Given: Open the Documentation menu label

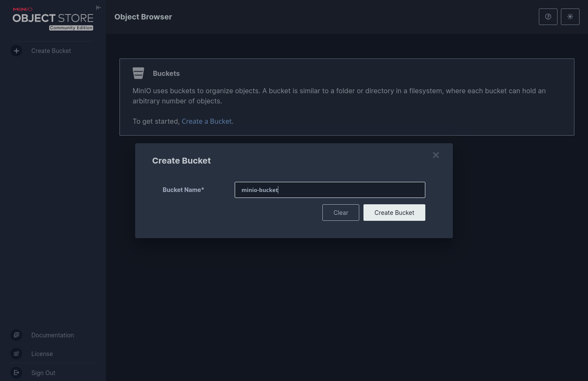Looking at the screenshot, I should point(53,335).
